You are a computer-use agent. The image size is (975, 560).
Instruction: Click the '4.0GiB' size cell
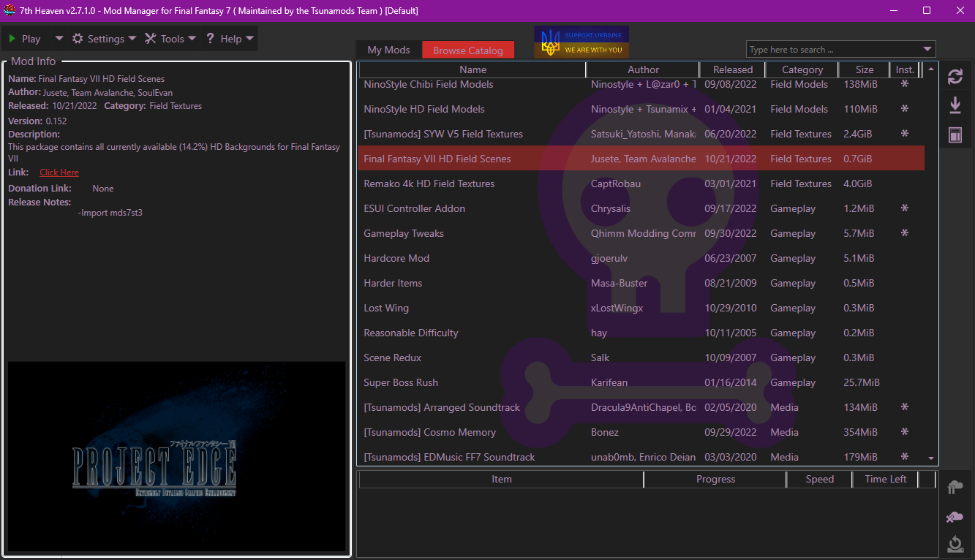click(x=858, y=183)
